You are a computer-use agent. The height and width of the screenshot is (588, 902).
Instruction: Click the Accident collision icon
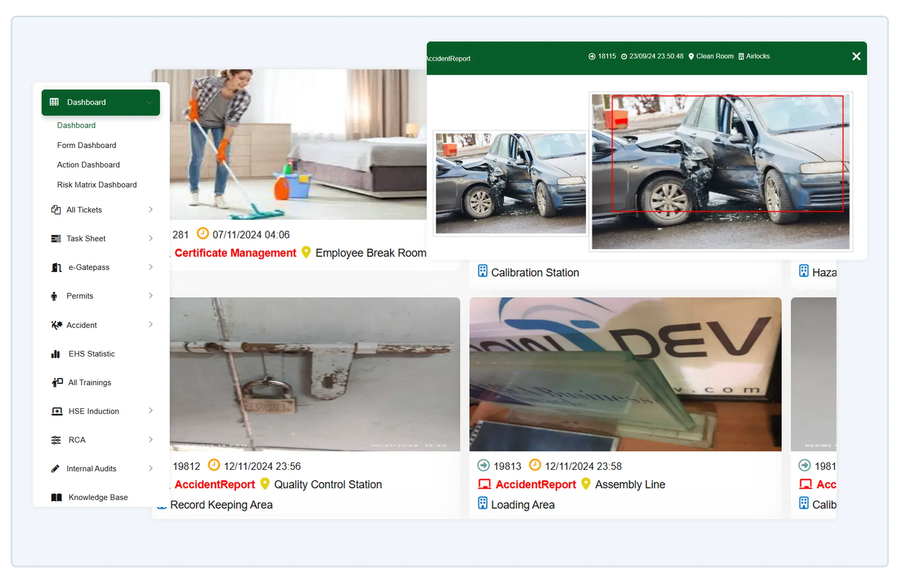click(x=56, y=325)
